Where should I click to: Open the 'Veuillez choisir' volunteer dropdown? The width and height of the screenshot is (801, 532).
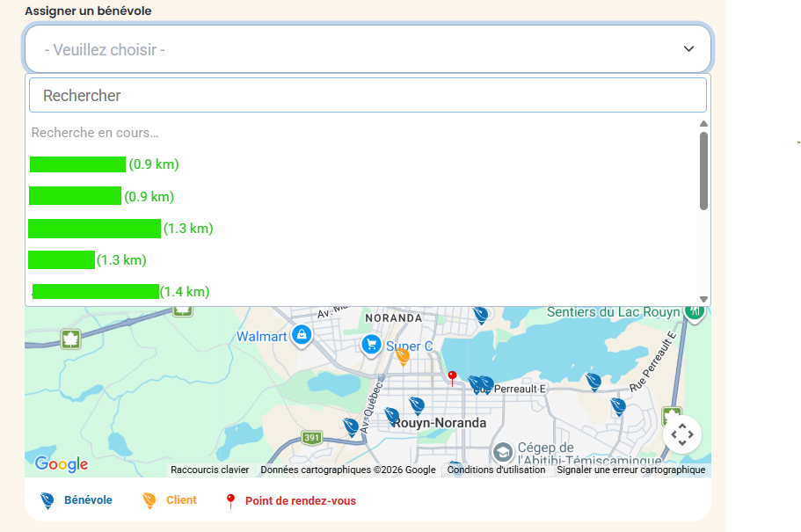click(x=368, y=49)
